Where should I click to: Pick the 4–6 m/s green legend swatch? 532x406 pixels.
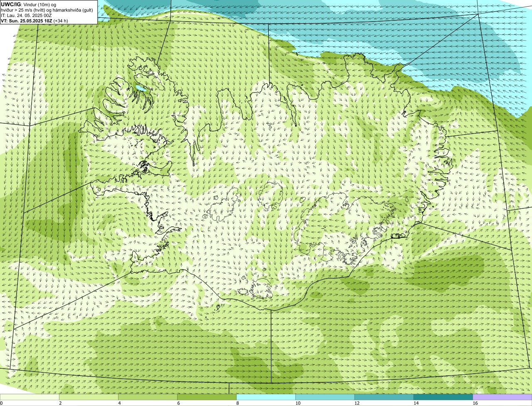pyautogui.click(x=148, y=397)
